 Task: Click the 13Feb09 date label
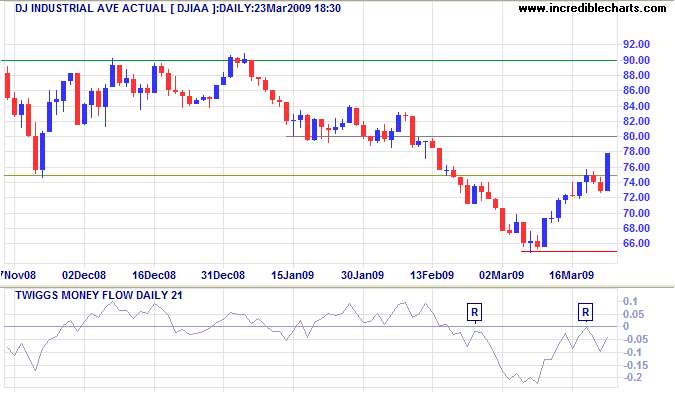(x=432, y=275)
